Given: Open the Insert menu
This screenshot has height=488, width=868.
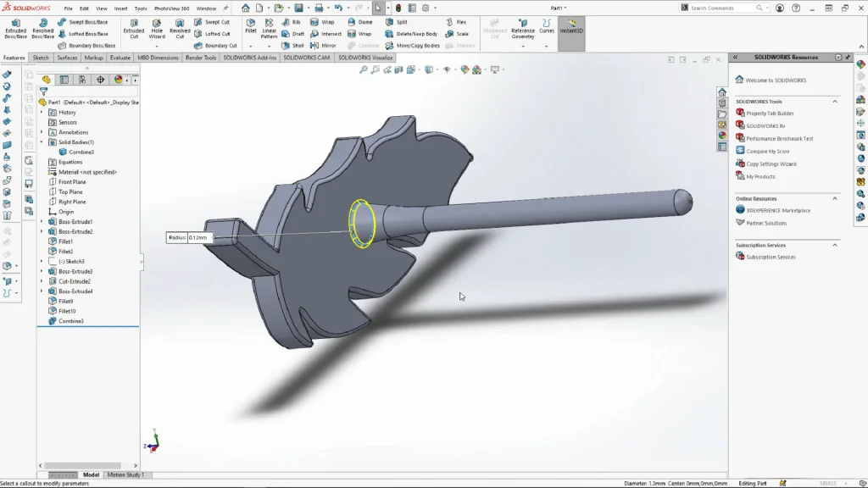Looking at the screenshot, I should pyautogui.click(x=121, y=8).
